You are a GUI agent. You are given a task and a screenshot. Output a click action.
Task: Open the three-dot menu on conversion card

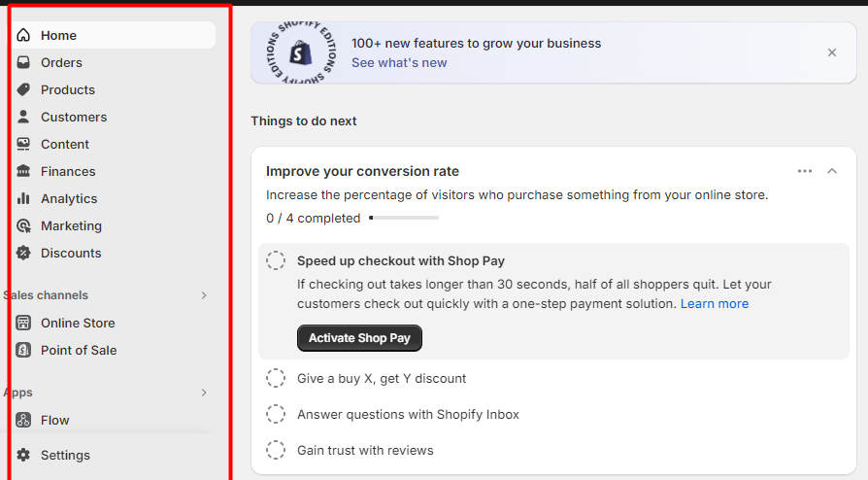coord(805,171)
